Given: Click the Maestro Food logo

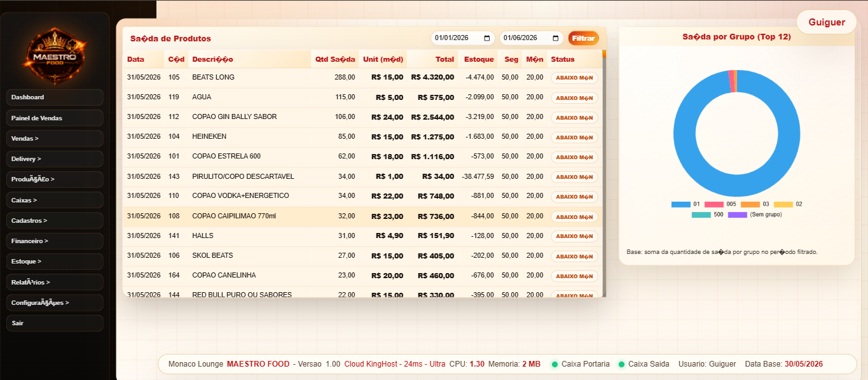Looking at the screenshot, I should click(55, 56).
